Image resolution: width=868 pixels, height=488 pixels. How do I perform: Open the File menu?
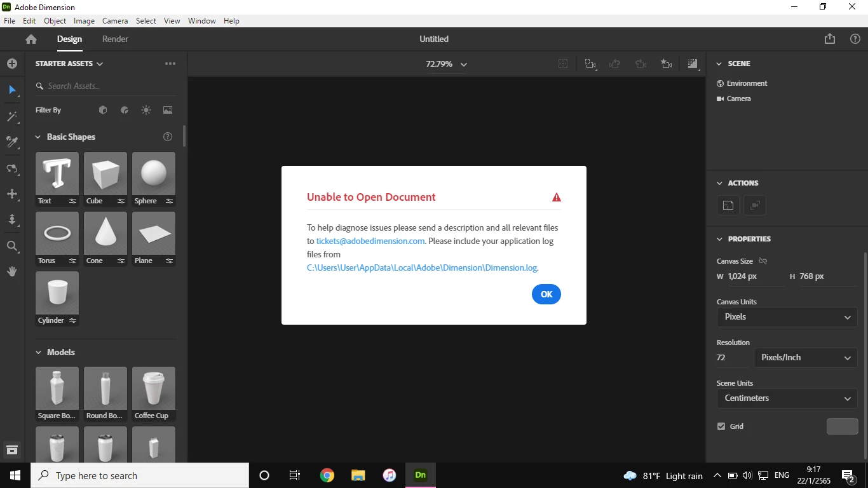click(x=10, y=21)
